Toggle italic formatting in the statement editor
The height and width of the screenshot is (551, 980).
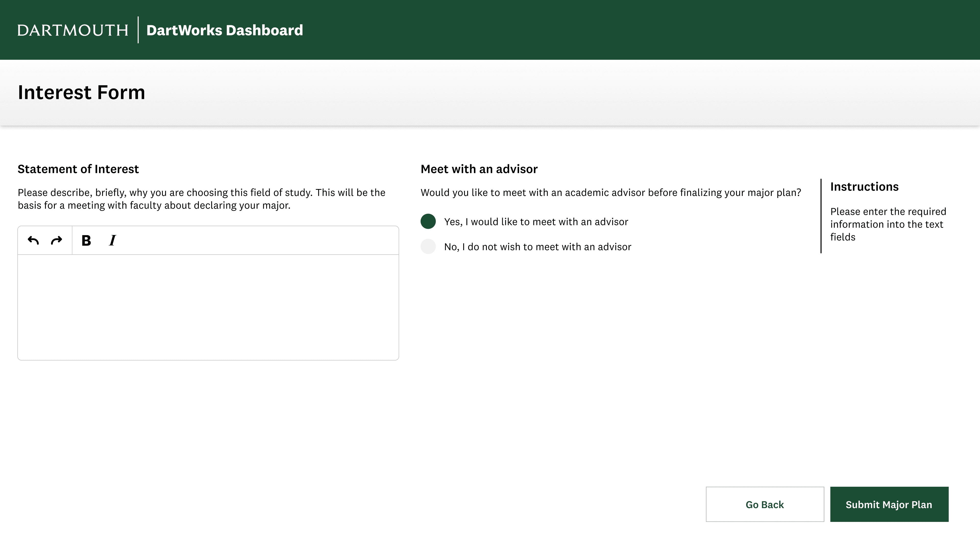112,240
